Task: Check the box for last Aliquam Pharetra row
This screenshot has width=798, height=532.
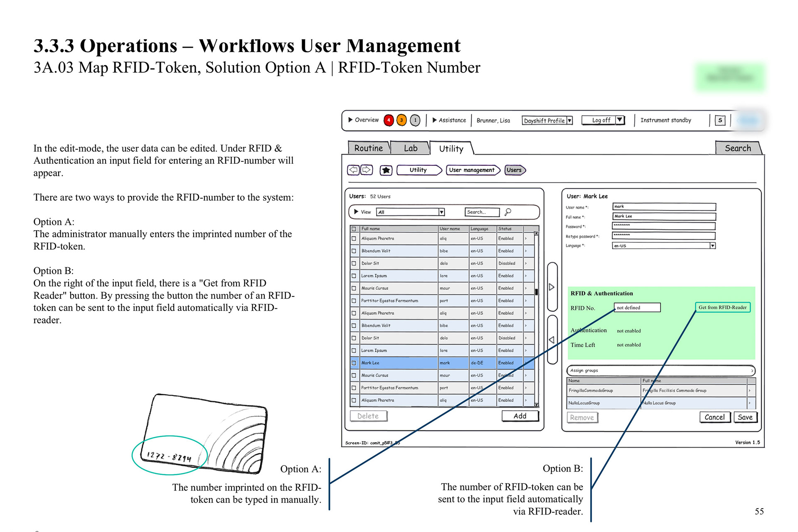Action: [x=354, y=400]
